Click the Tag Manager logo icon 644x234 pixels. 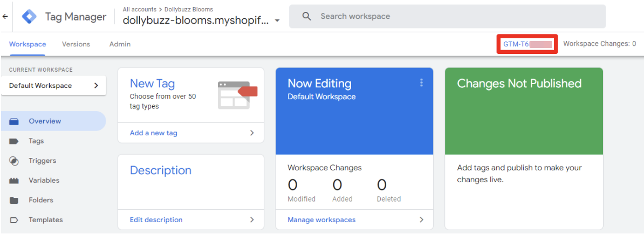30,17
